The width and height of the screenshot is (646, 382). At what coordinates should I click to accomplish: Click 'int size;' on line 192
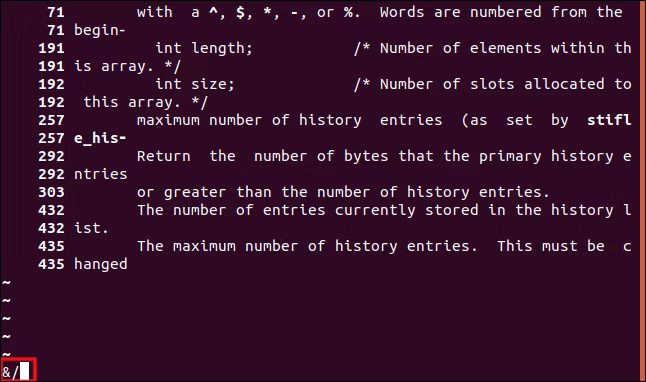point(195,84)
